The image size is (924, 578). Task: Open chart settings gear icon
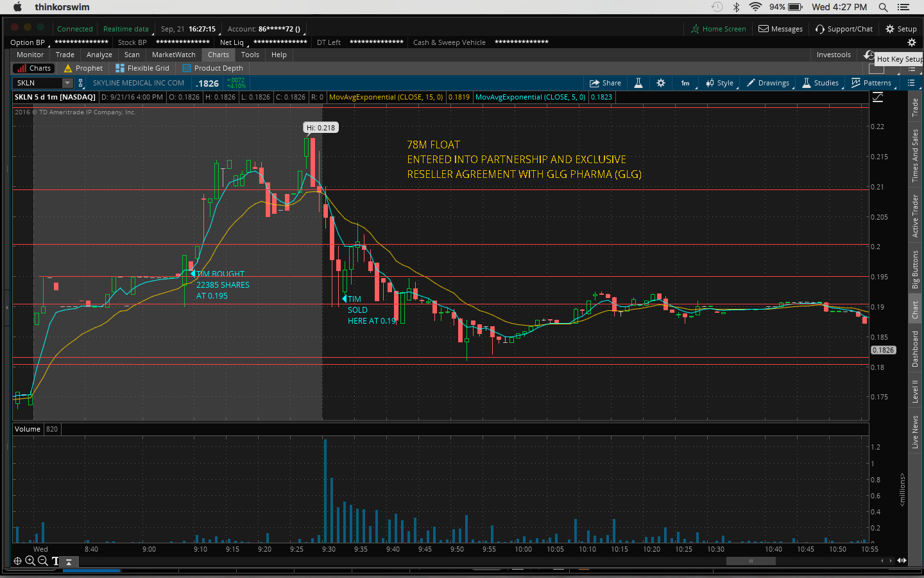[661, 83]
